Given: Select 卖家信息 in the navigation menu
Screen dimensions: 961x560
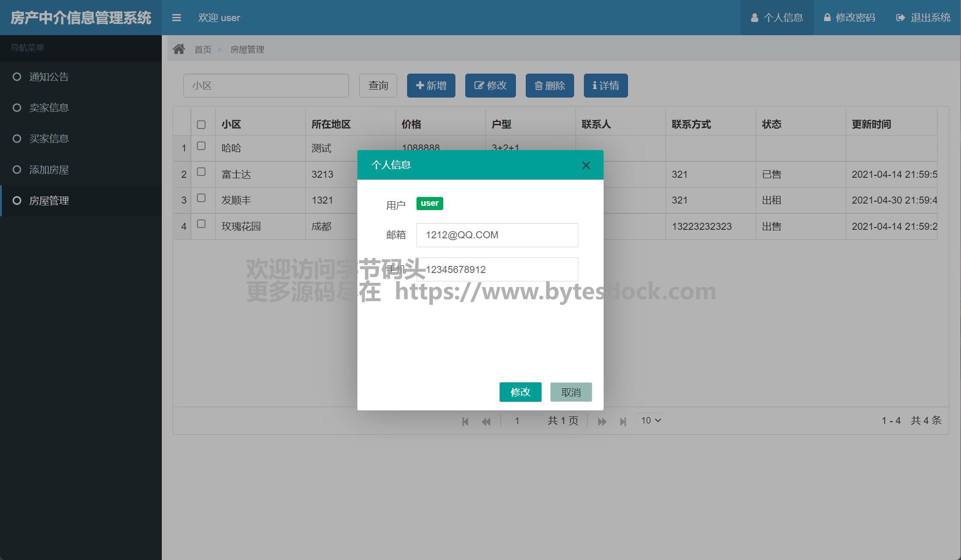Looking at the screenshot, I should (x=49, y=108).
